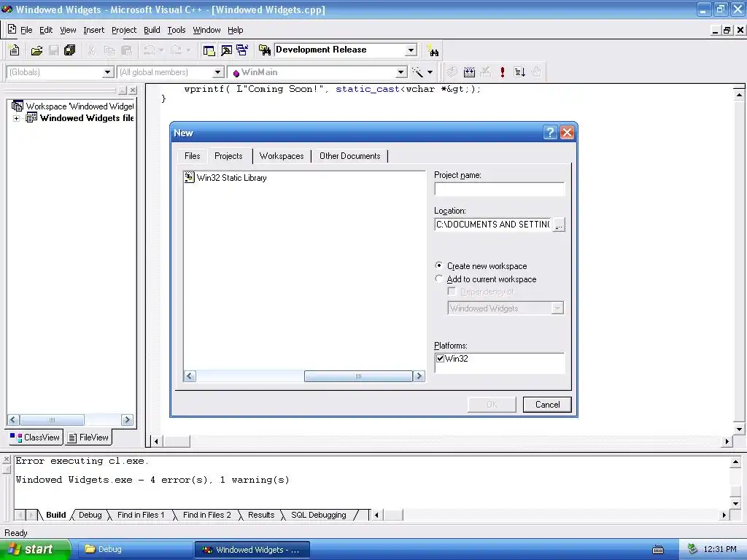
Task: Click the question mark help button in New dialog
Action: click(x=550, y=133)
